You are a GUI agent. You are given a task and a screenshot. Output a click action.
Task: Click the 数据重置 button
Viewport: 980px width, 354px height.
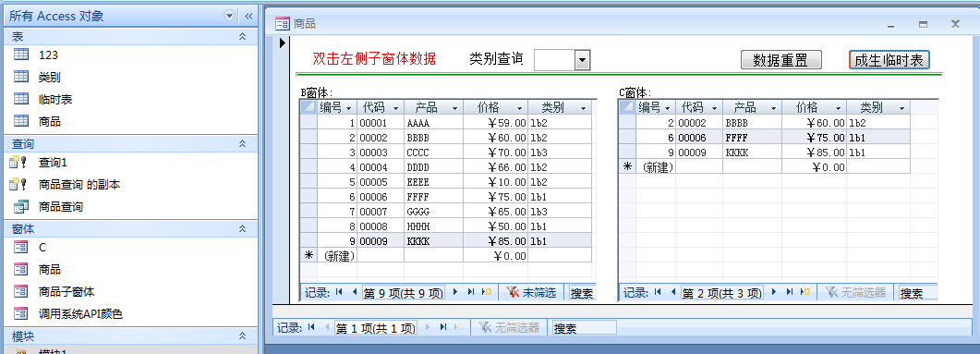[780, 60]
